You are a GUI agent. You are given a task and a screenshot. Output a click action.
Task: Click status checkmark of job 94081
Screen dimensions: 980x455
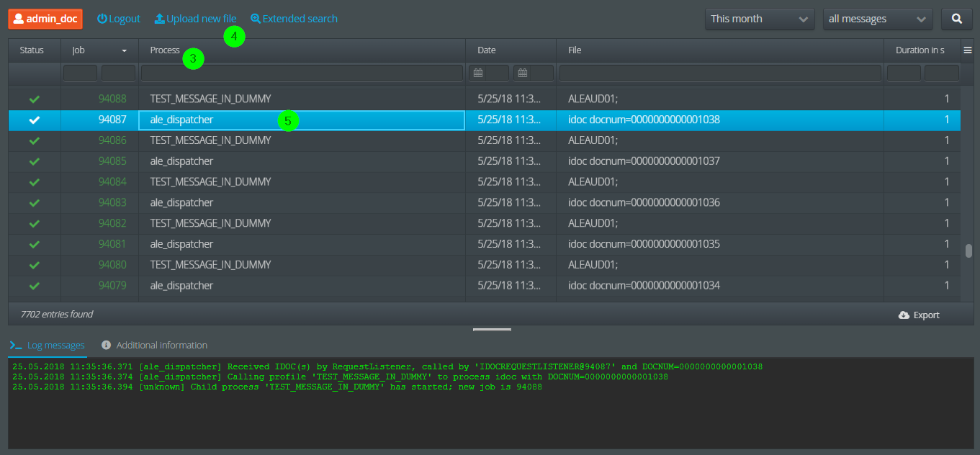click(x=34, y=244)
